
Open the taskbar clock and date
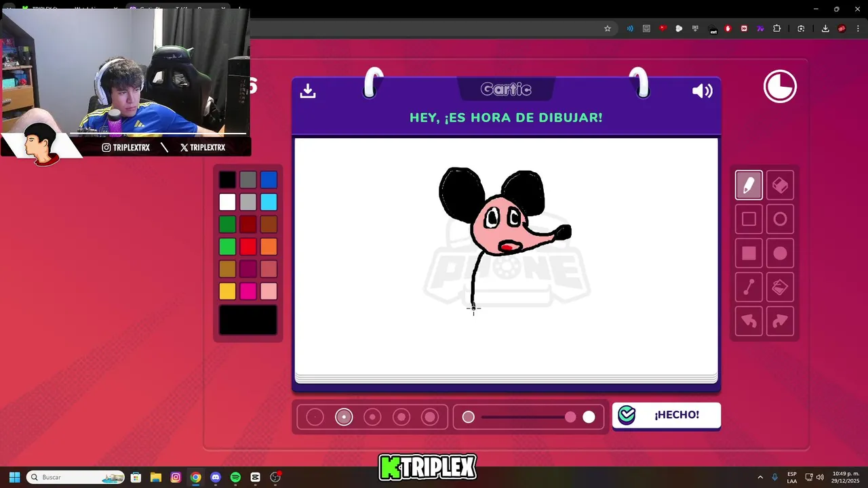click(x=845, y=477)
